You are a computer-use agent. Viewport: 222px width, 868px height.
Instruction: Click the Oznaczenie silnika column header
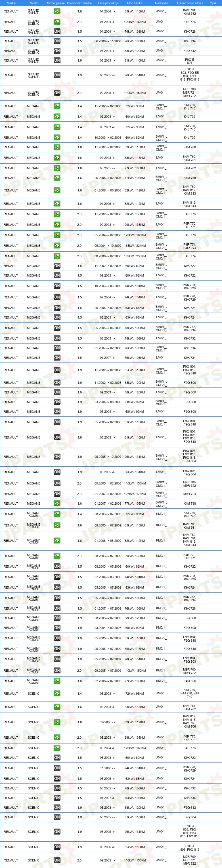tap(190, 3)
